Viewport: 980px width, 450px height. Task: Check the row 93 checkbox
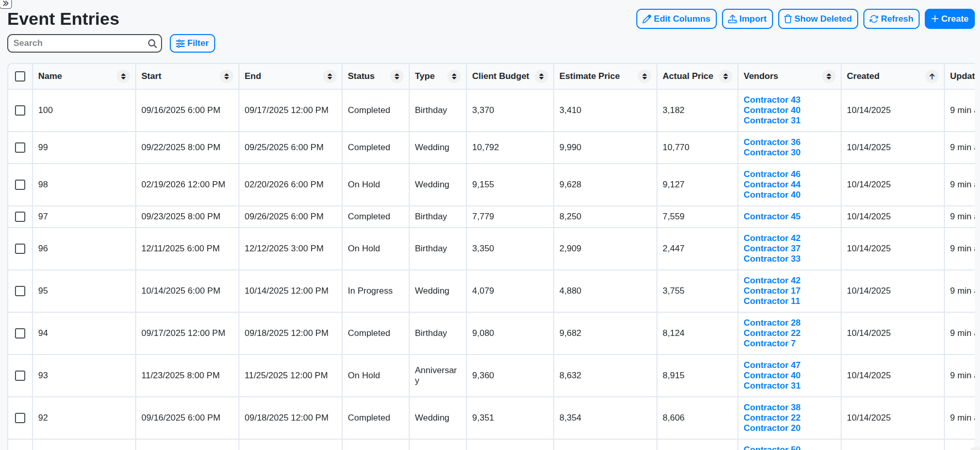tap(20, 376)
